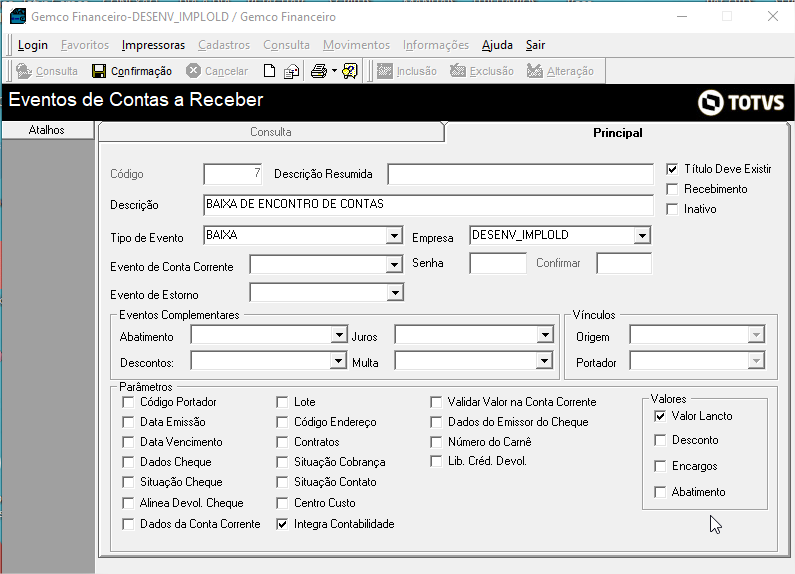
Task: Open the Tipo de Evento dropdown
Action: coord(394,235)
